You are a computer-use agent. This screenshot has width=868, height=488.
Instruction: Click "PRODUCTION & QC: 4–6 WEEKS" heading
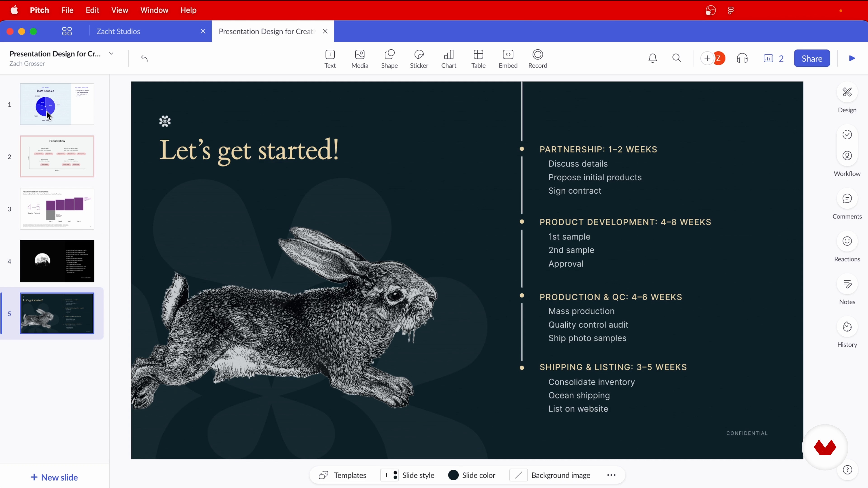click(x=611, y=297)
